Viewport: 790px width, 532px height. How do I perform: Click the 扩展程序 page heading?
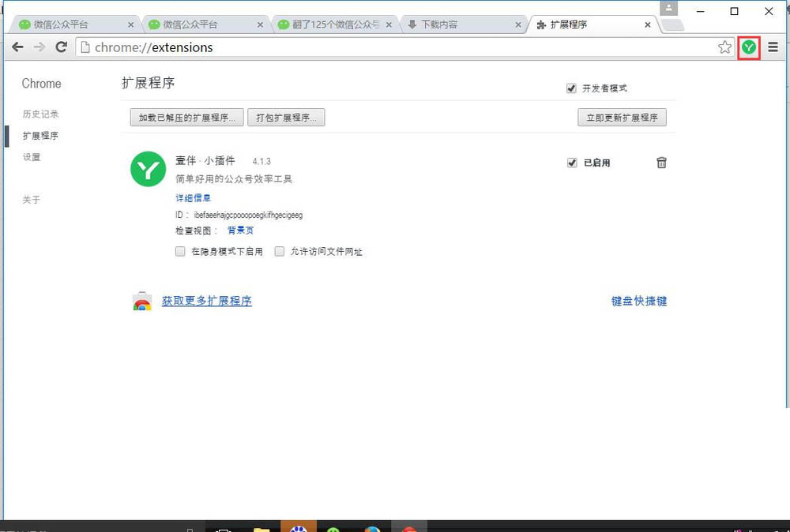click(x=149, y=83)
